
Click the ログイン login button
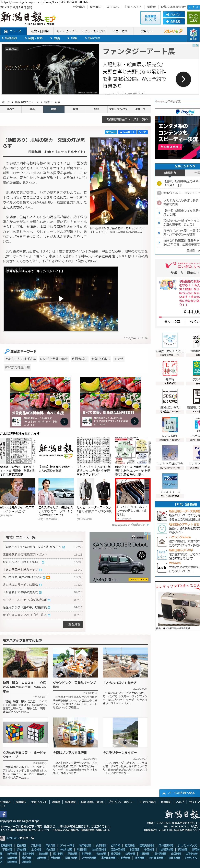tap(173, 14)
